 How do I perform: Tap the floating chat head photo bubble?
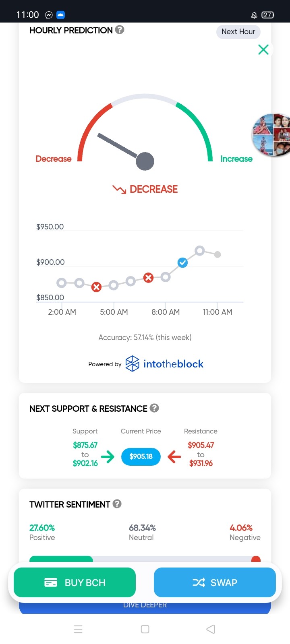271,135
